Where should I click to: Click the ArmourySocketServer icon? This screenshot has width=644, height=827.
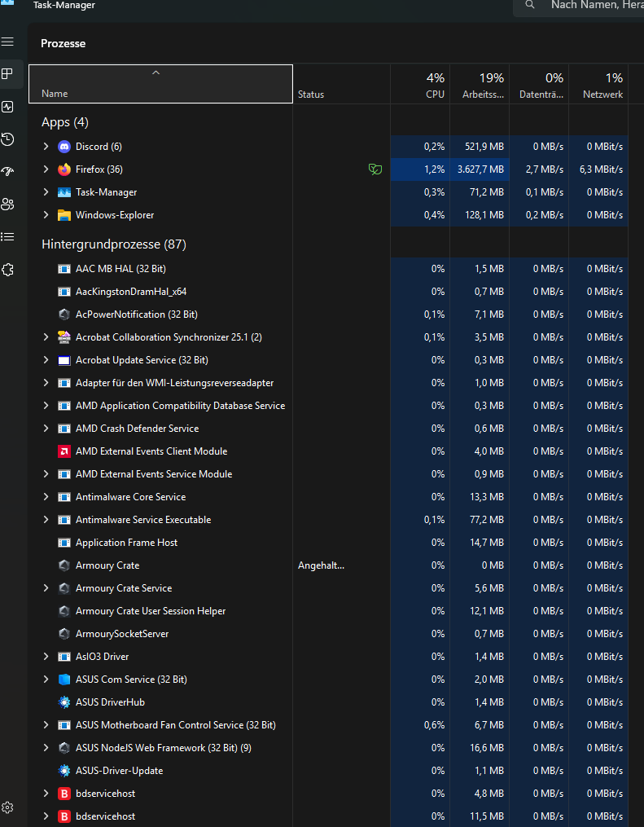click(64, 633)
